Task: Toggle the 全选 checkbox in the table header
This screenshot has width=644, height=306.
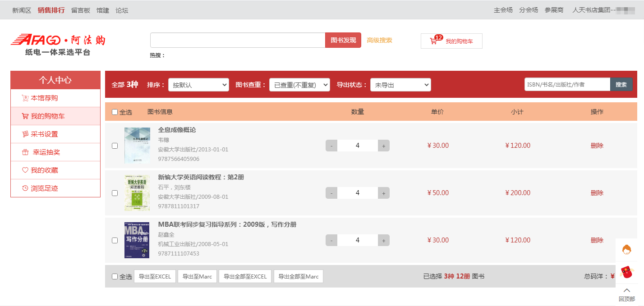Action: coord(115,112)
